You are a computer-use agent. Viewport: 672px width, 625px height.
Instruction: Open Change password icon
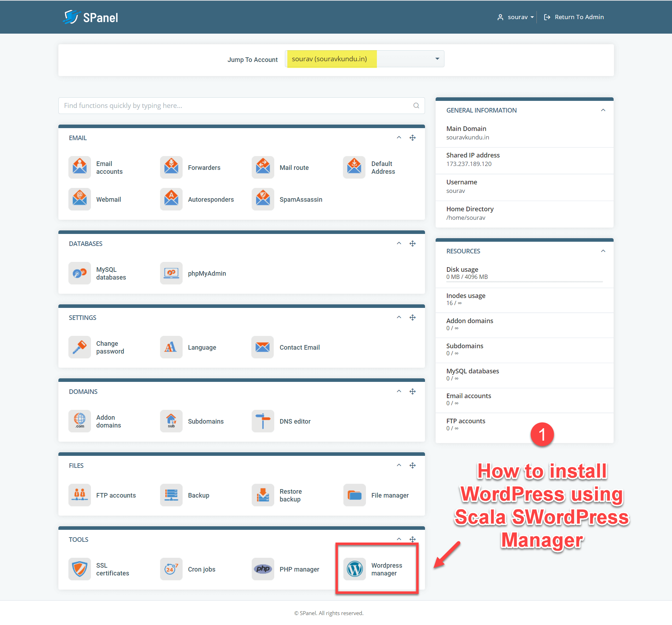80,347
